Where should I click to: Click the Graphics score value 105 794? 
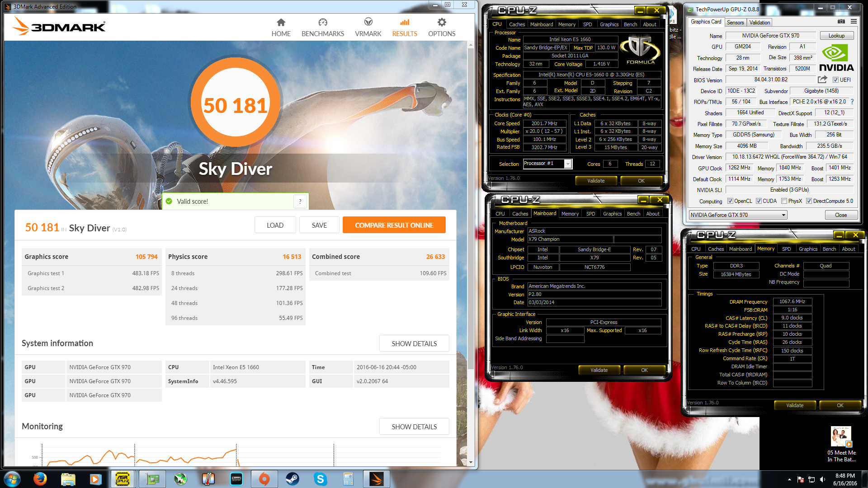[x=146, y=257]
